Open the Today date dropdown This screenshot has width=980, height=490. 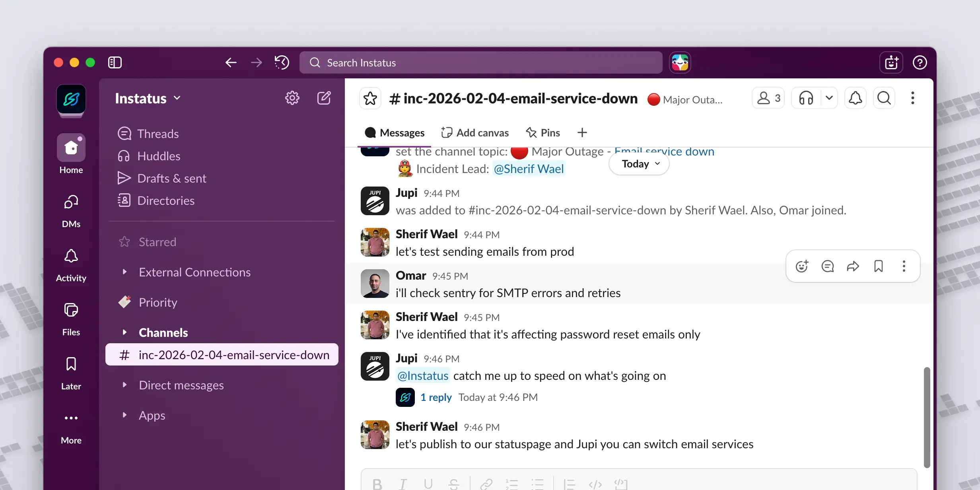point(639,164)
